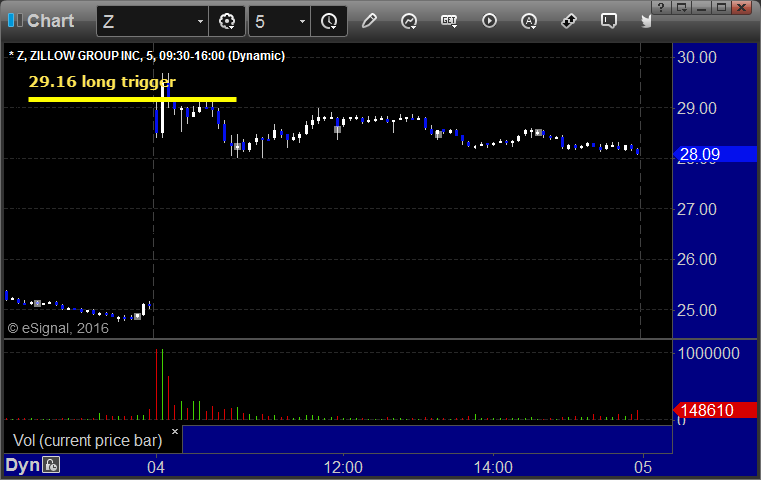Open the studies chart-line menu
This screenshot has width=761, height=480.
coord(409,21)
